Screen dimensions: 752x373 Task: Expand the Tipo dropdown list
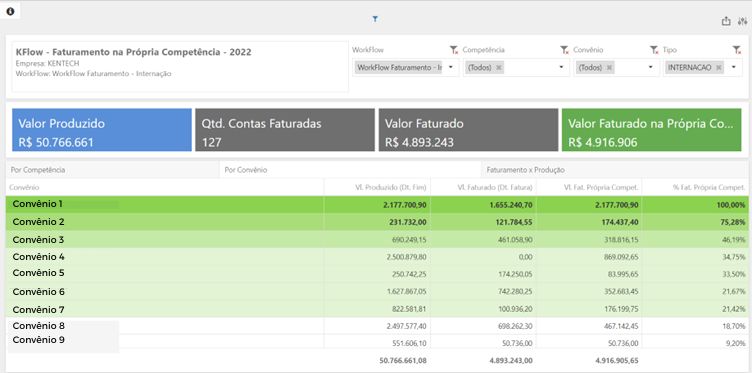pyautogui.click(x=734, y=68)
